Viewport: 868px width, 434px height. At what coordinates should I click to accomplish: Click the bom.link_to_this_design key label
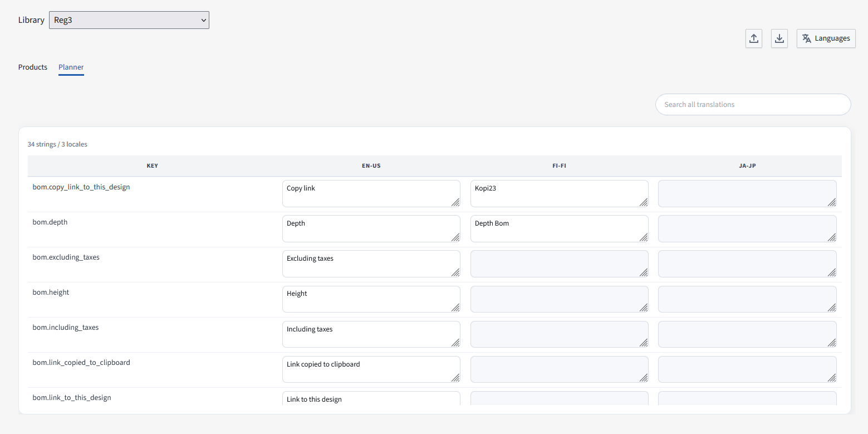(72, 397)
